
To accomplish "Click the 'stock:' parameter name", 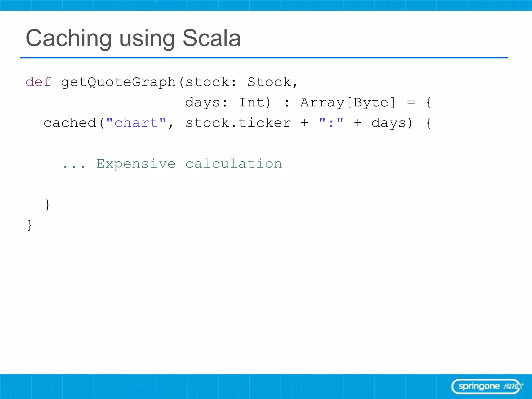I will tap(211, 82).
